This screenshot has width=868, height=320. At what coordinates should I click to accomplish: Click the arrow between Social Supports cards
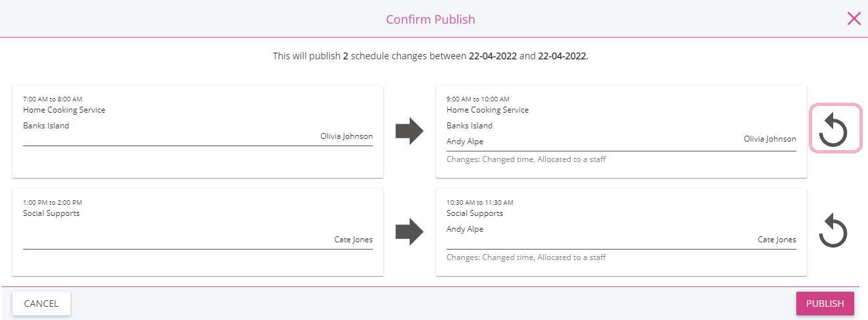pos(409,232)
